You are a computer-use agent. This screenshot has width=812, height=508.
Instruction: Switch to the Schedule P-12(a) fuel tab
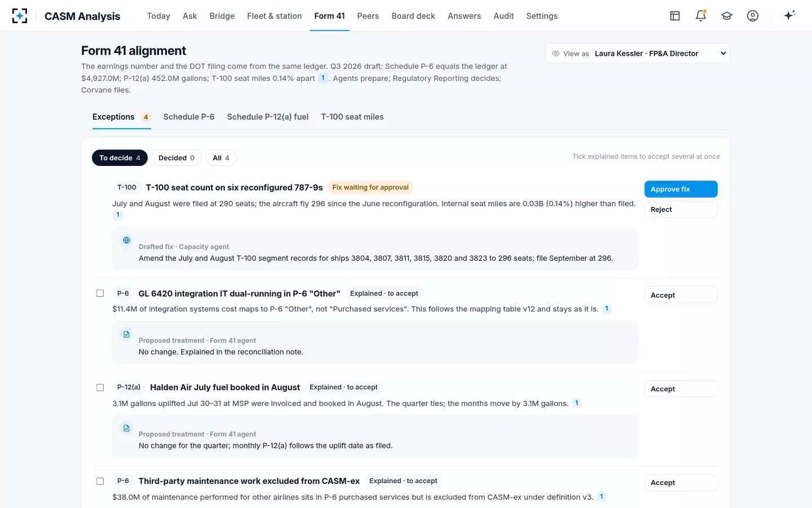[268, 117]
